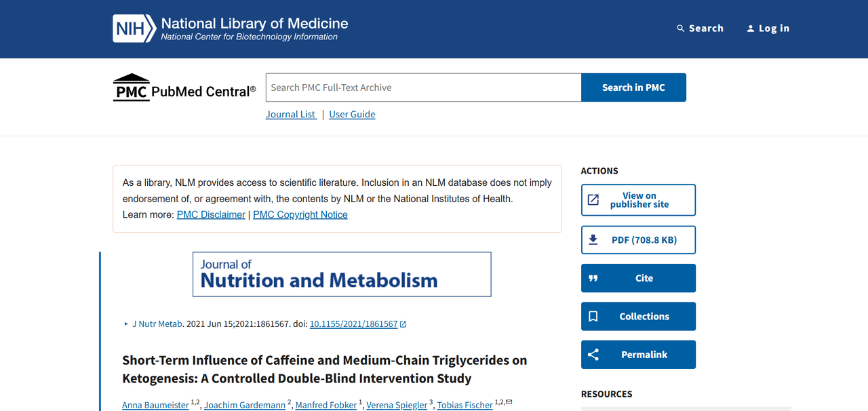Open author Tobias Fischer's details

pyautogui.click(x=465, y=405)
